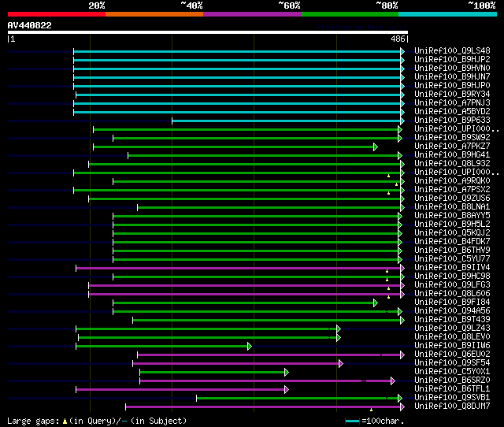Select hit label UniRef100_B6THV9
The height and width of the screenshot is (427, 504).
point(452,251)
